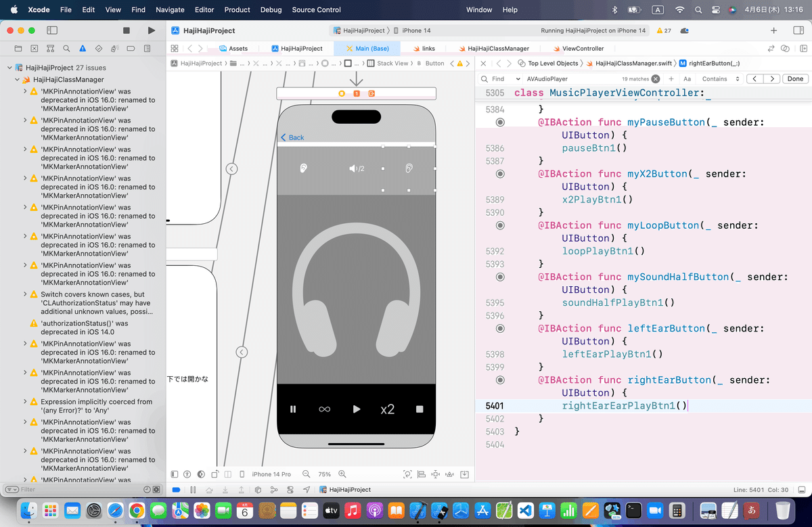Image resolution: width=812 pixels, height=527 pixels.
Task: Expand the Expression implicitly coerced warning
Action: (25, 402)
